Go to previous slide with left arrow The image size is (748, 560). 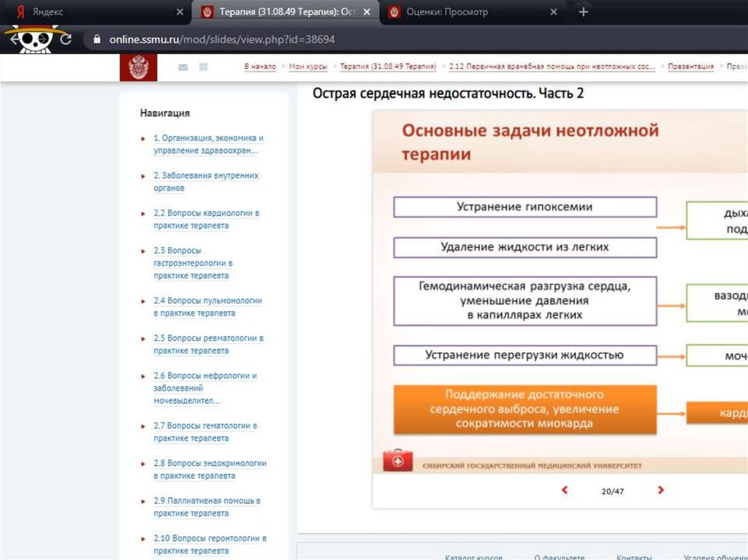click(565, 490)
